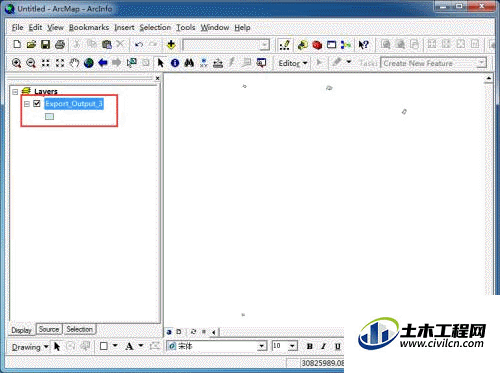Switch to the Source tab
The width and height of the screenshot is (500, 373).
pos(49,329)
